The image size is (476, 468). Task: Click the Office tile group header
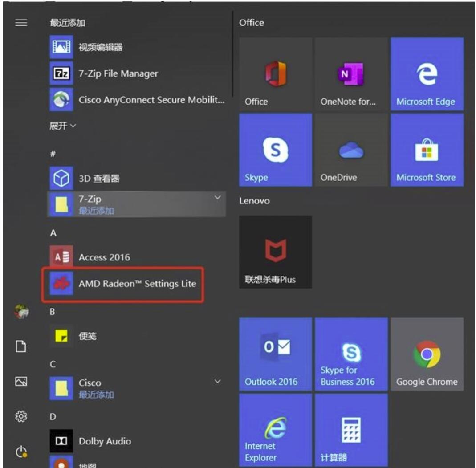point(252,23)
